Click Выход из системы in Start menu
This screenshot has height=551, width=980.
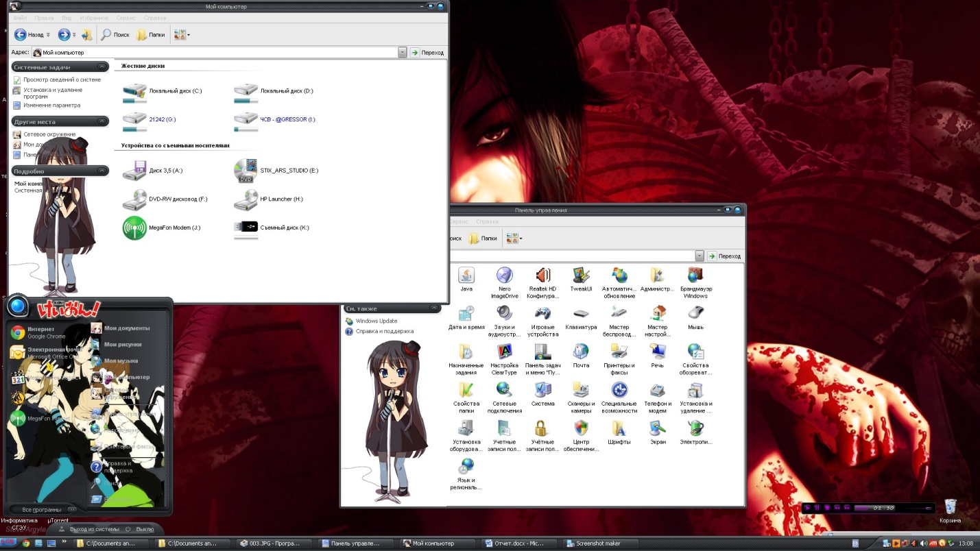89,529
